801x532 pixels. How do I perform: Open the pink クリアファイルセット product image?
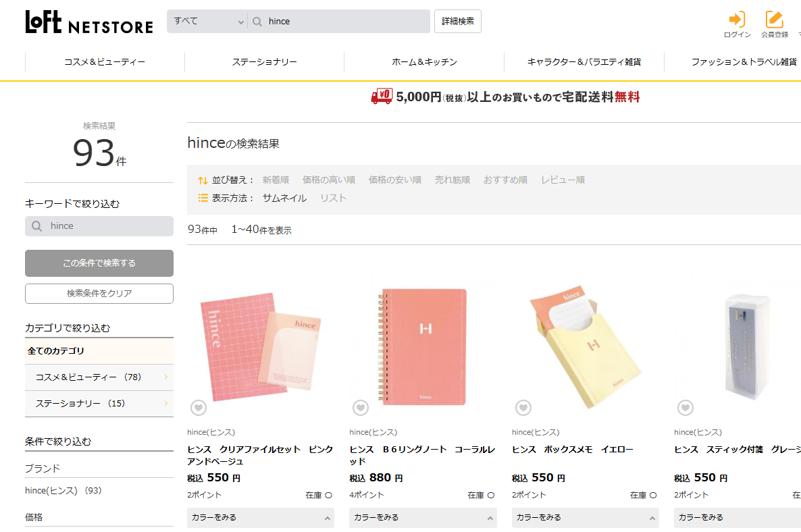pos(261,347)
